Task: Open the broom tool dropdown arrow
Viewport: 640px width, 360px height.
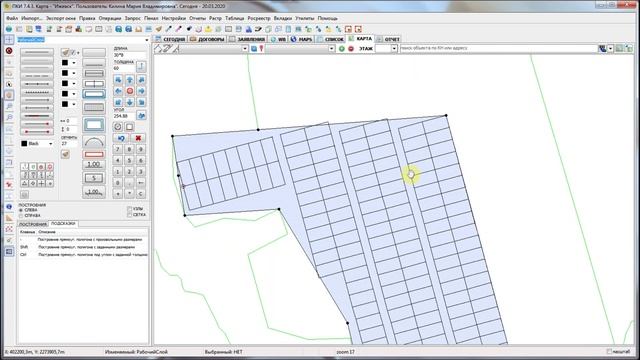Action: pyautogui.click(x=78, y=53)
